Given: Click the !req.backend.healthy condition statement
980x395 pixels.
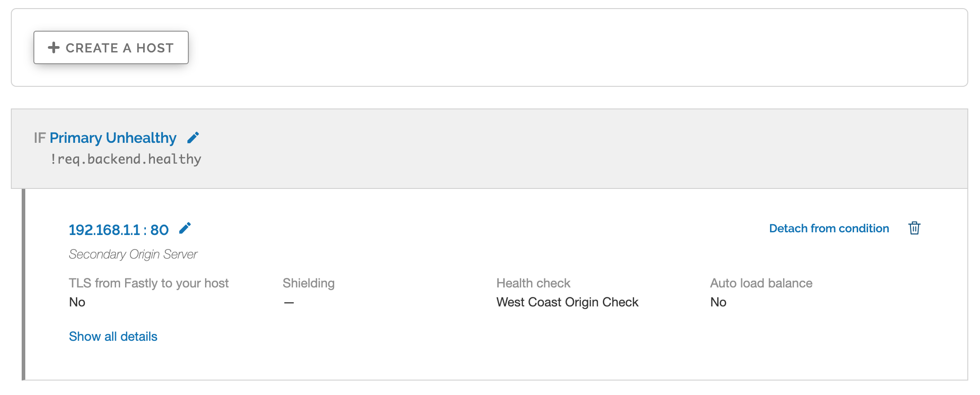Looking at the screenshot, I should [x=126, y=159].
